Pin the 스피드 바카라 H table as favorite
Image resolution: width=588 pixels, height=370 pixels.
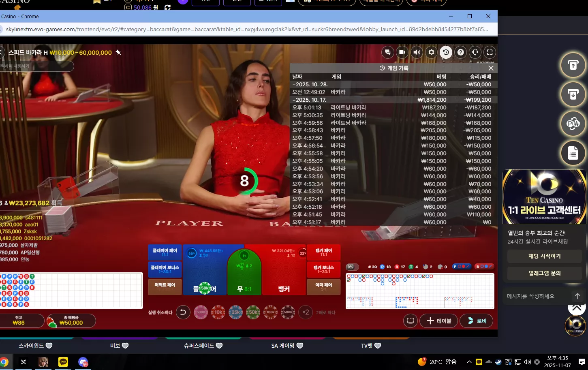click(118, 52)
